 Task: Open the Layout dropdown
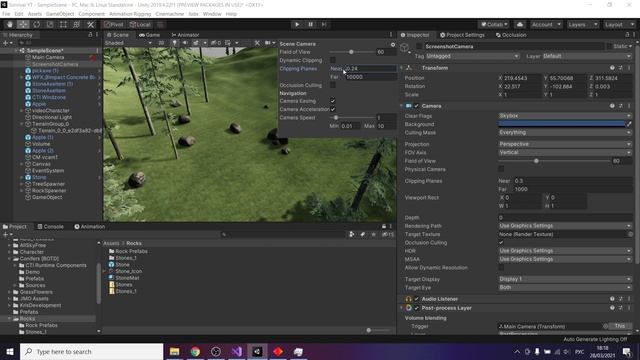[x=619, y=24]
